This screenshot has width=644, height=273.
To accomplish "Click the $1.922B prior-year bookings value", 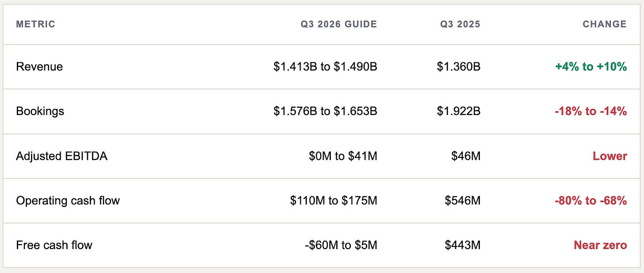I will (459, 112).
